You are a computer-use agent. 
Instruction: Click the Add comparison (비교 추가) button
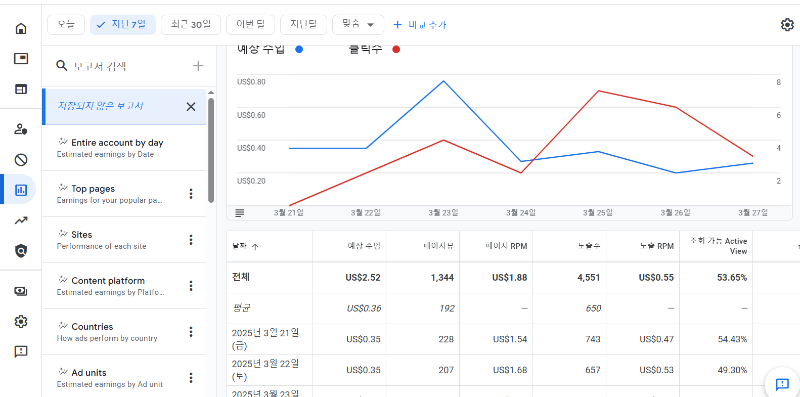pyautogui.click(x=420, y=24)
